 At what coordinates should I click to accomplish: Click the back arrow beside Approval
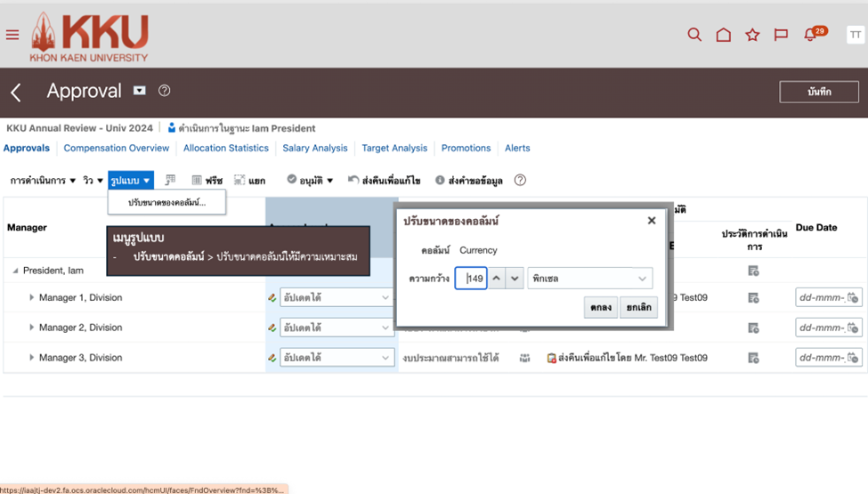click(x=16, y=92)
